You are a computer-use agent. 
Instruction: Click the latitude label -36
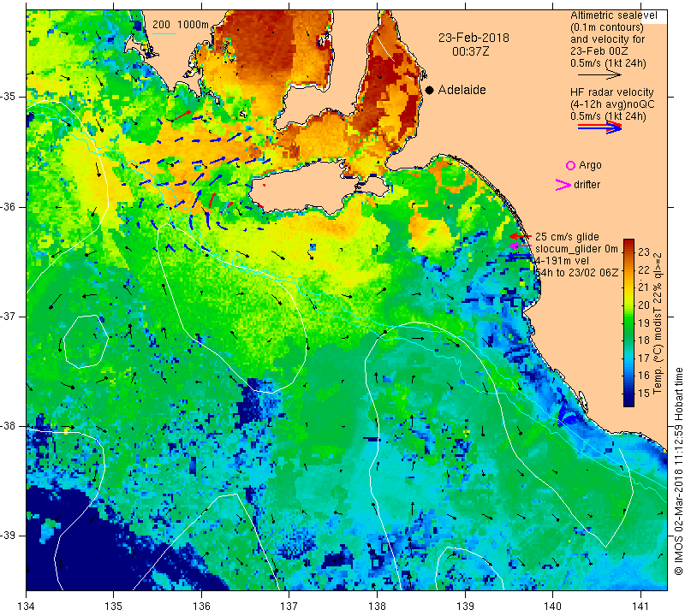[9, 206]
